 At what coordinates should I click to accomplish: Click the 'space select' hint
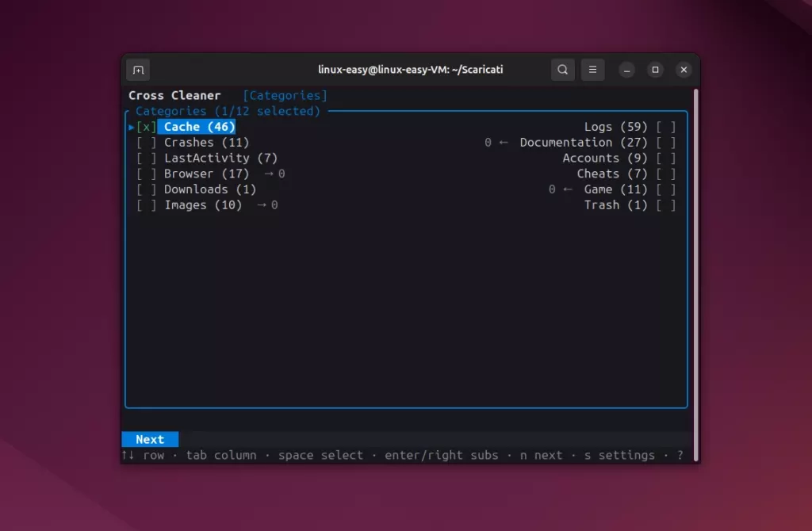point(320,456)
